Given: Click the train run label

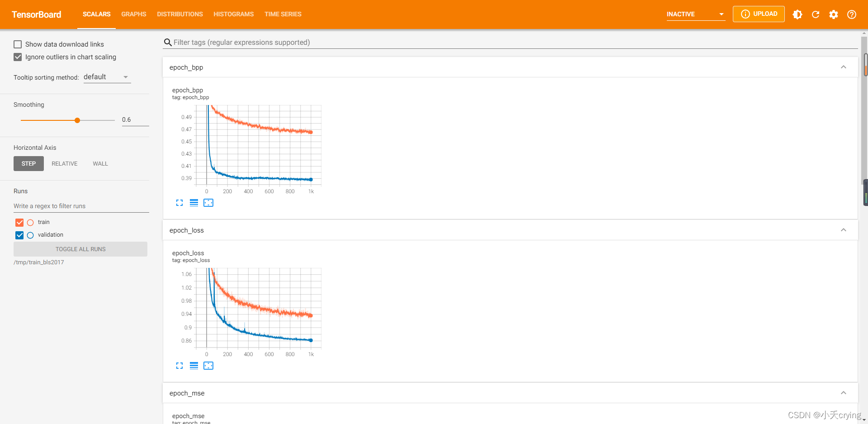Looking at the screenshot, I should tap(44, 222).
